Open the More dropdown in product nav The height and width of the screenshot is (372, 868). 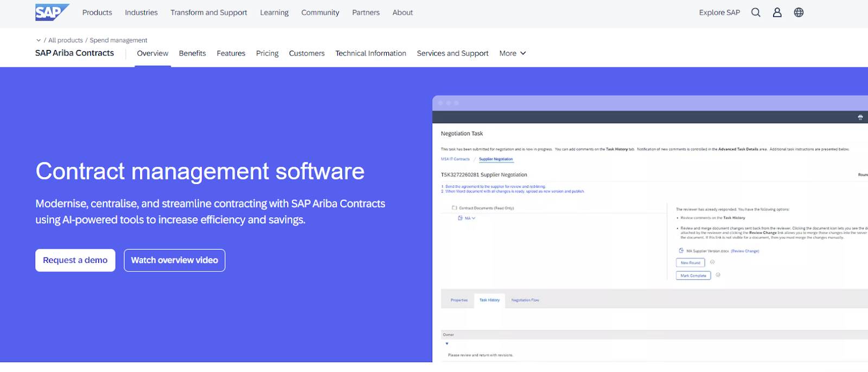pos(513,53)
